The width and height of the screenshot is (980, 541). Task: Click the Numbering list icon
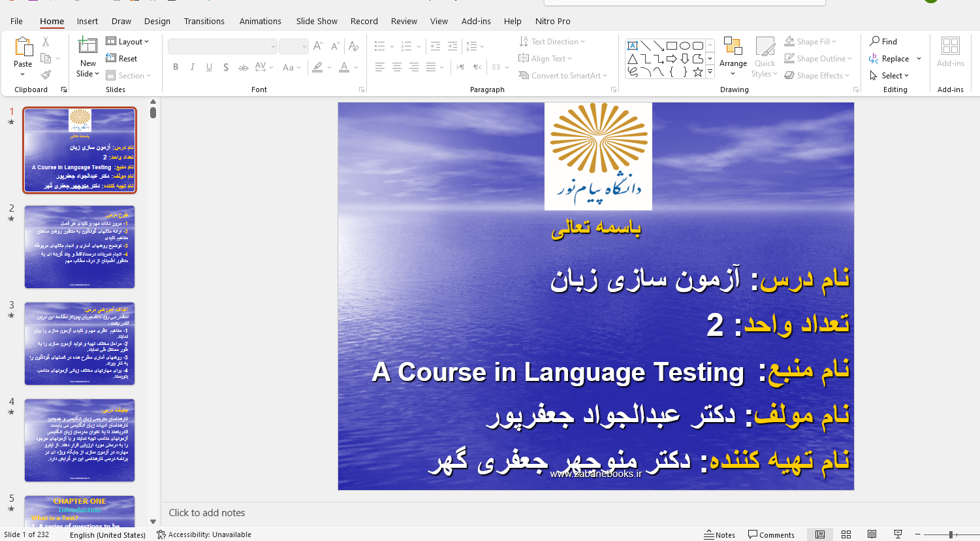[x=406, y=46]
